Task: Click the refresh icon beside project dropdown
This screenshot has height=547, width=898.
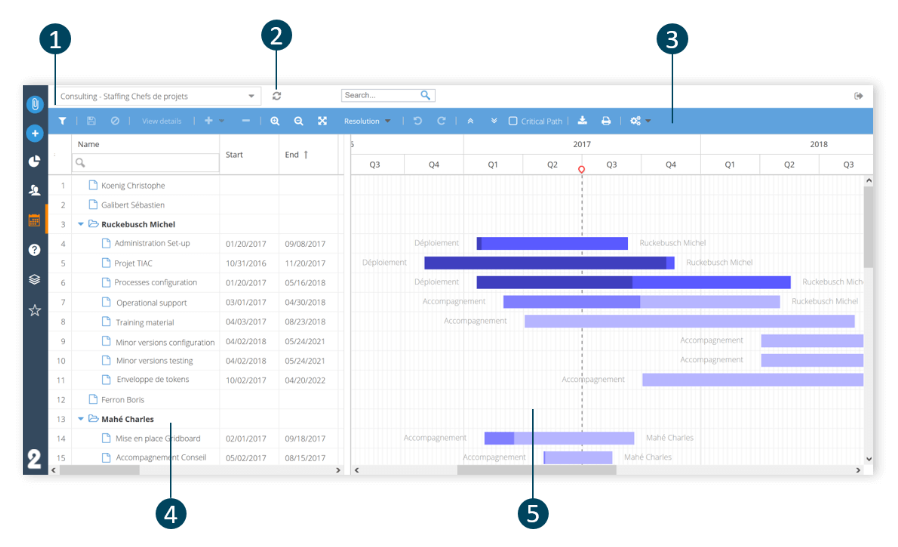Action: click(277, 96)
